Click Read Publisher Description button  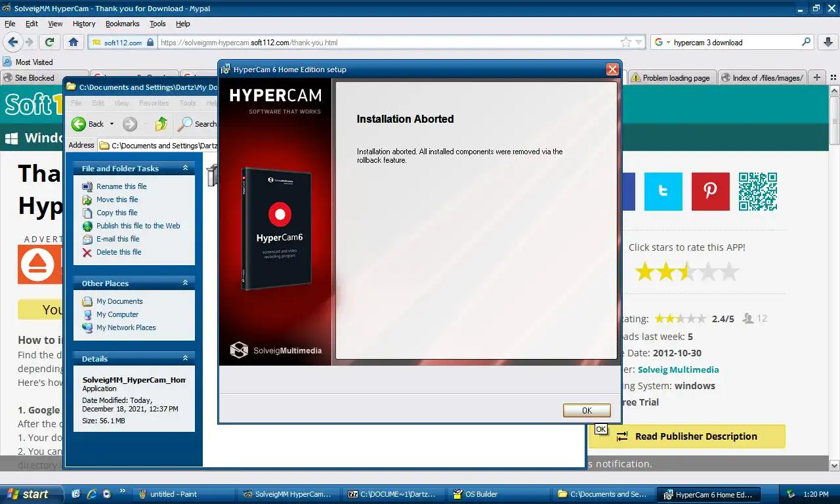pos(686,436)
